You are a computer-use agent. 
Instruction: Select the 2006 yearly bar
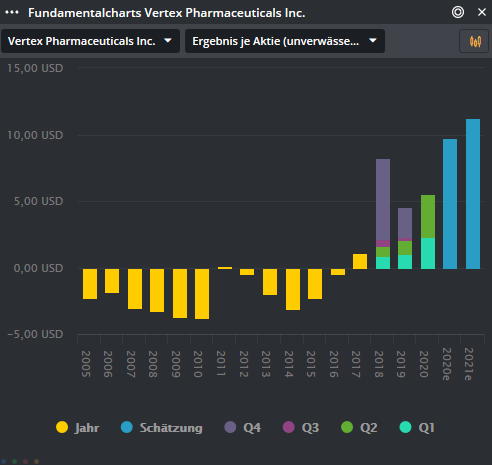point(112,281)
